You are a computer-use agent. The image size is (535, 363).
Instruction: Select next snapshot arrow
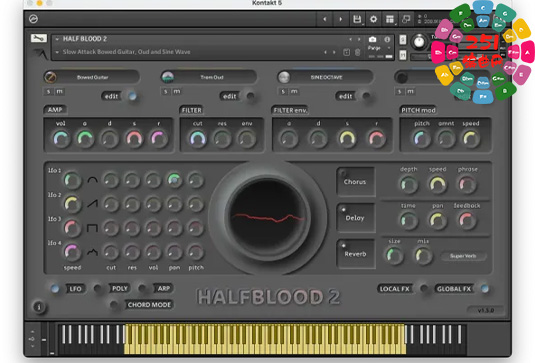pyautogui.click(x=334, y=52)
